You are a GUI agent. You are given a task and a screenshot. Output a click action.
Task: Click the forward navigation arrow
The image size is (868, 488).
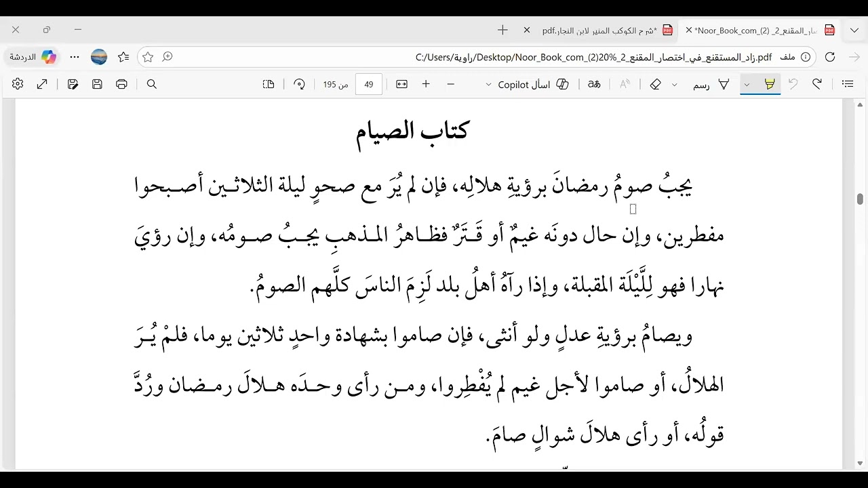click(854, 57)
